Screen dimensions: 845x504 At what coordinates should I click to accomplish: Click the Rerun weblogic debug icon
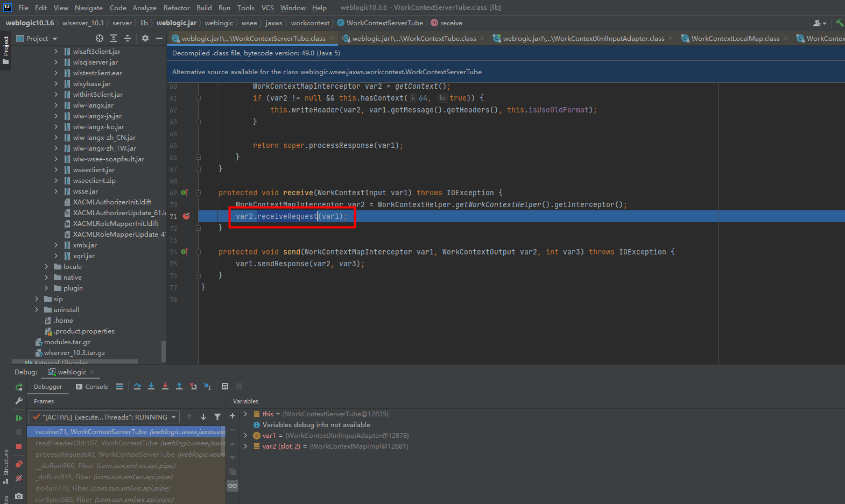[19, 387]
